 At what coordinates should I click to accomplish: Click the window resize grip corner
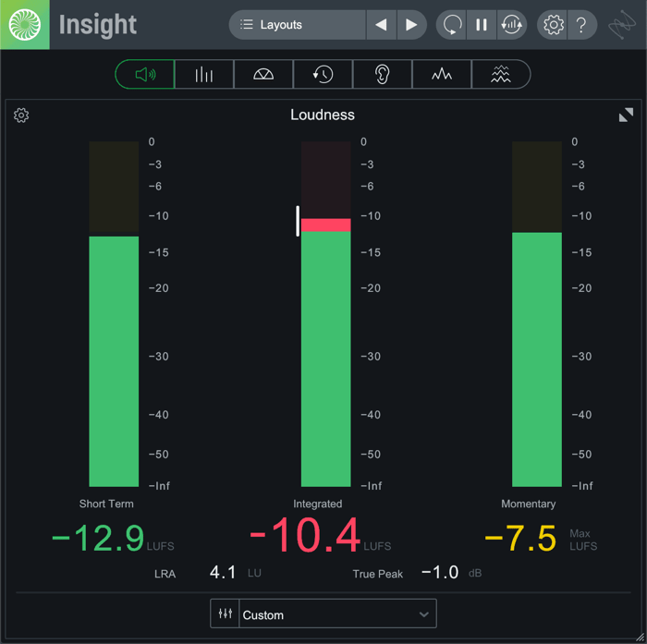640,638
